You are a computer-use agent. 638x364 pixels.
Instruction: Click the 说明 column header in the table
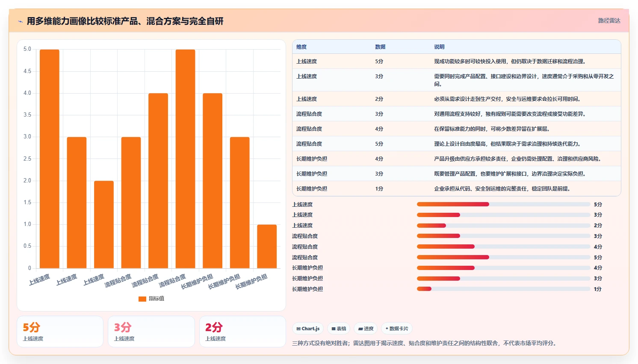pyautogui.click(x=439, y=47)
